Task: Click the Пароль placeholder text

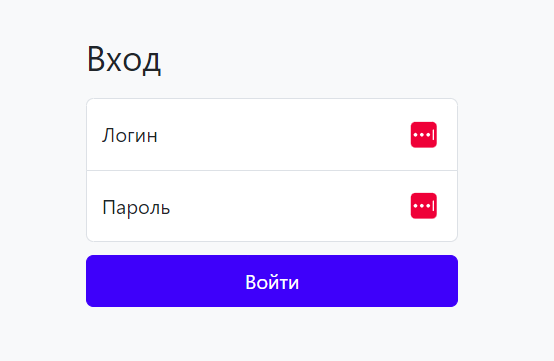Action: point(136,208)
